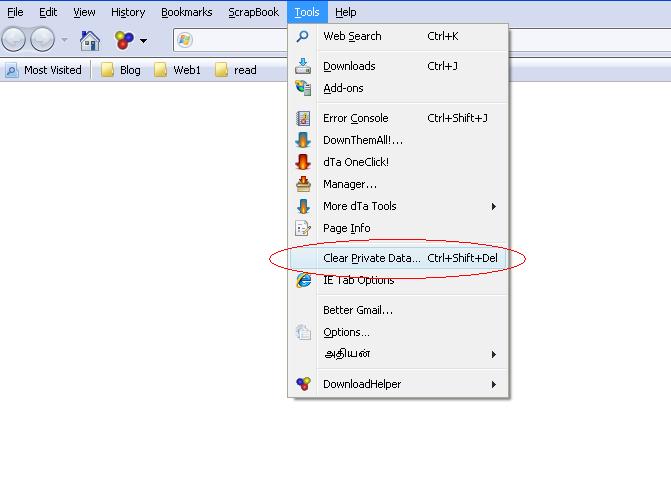Open Add-ons from the menu
The height and width of the screenshot is (493, 671).
pos(398,88)
